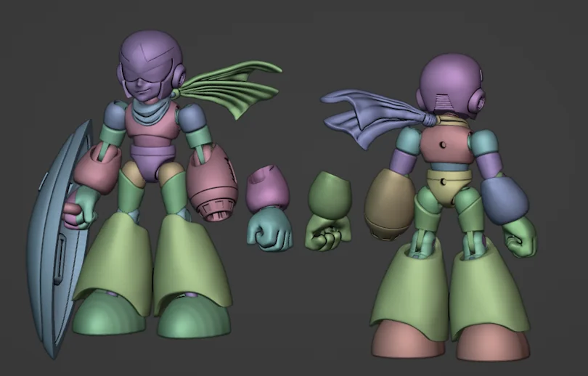Image resolution: width=588 pixels, height=376 pixels.
Task: Select the detached teal fist with purple forearm
Action: click(269, 209)
